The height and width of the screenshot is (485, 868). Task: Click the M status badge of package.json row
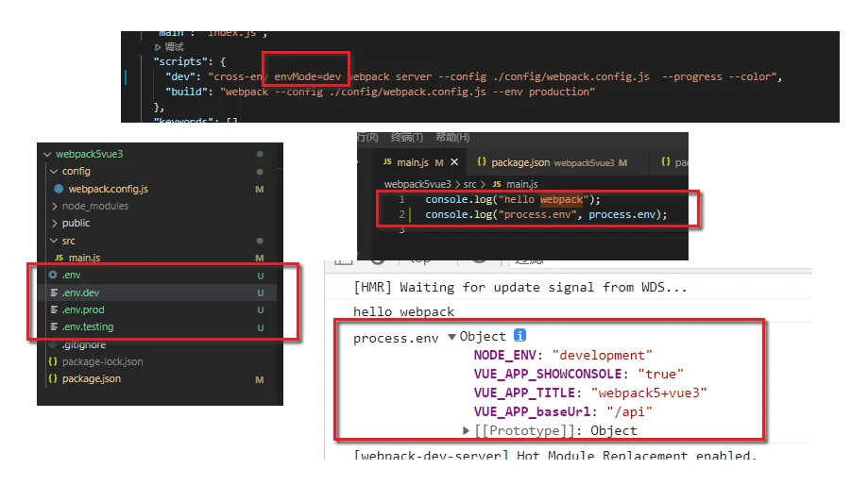tap(259, 380)
